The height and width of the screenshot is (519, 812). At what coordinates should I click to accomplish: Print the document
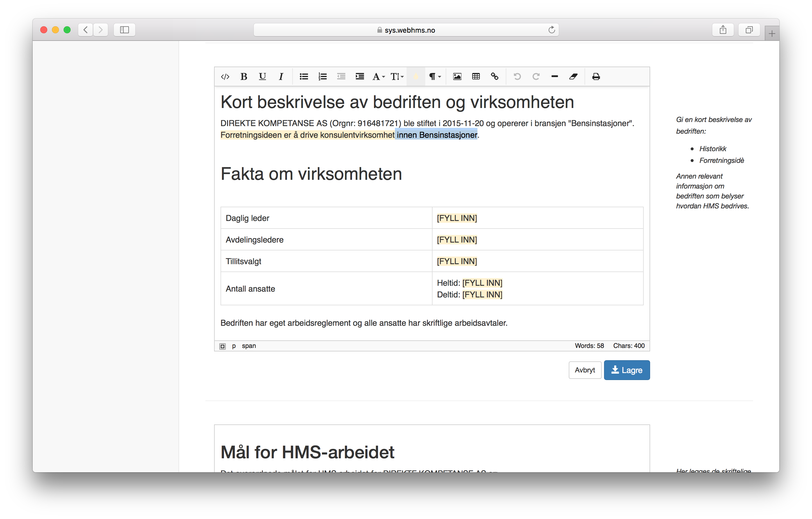(x=596, y=76)
